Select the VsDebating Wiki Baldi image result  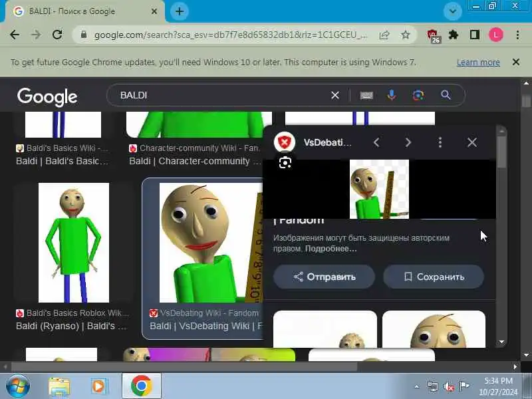211,243
